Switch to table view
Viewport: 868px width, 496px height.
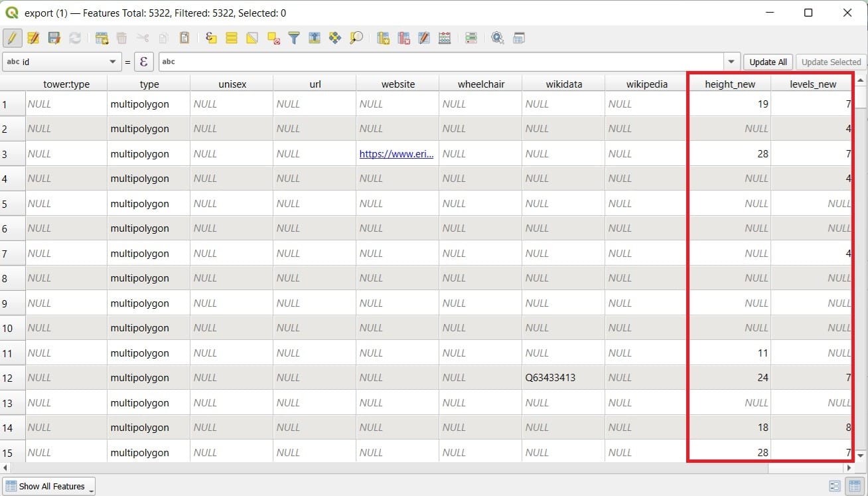855,486
